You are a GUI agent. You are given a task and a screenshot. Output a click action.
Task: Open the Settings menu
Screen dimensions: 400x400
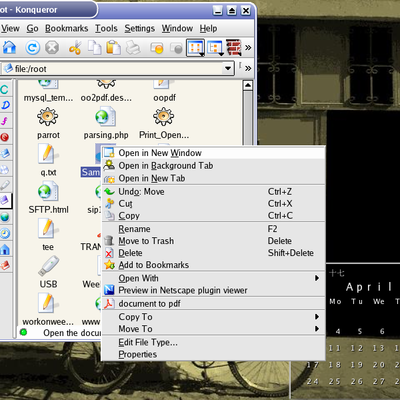coord(140,29)
